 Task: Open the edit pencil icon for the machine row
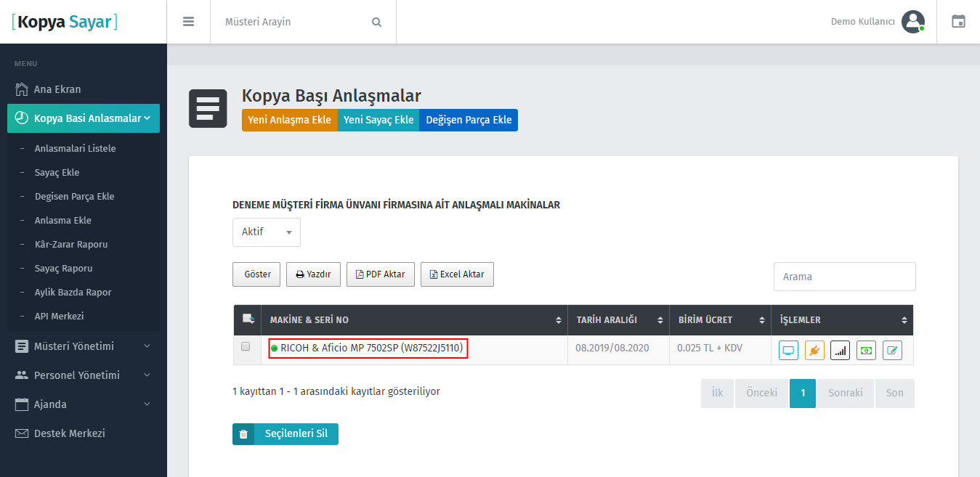tap(891, 350)
